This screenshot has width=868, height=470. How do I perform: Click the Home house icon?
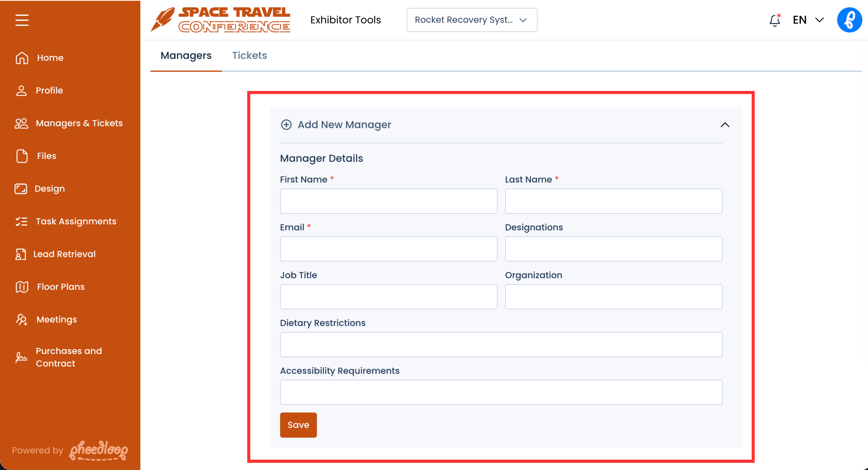coord(22,58)
